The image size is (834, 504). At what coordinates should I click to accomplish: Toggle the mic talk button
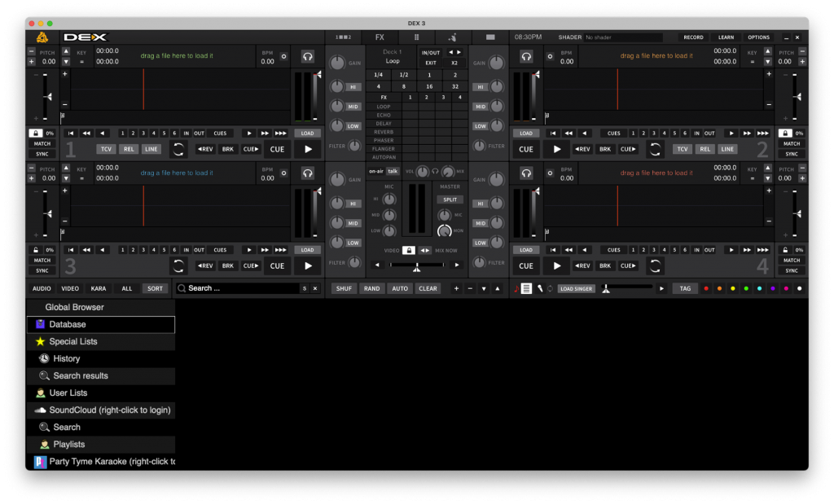[393, 171]
